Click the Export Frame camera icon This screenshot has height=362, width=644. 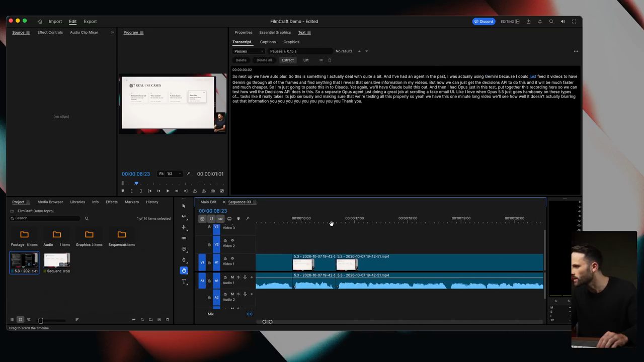[213, 191]
